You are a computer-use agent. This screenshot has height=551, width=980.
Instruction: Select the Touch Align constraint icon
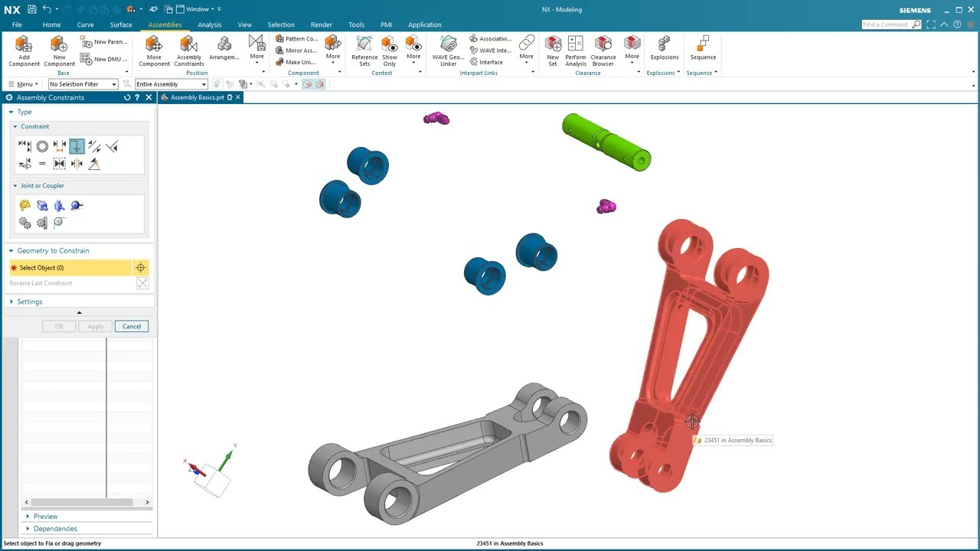(25, 146)
